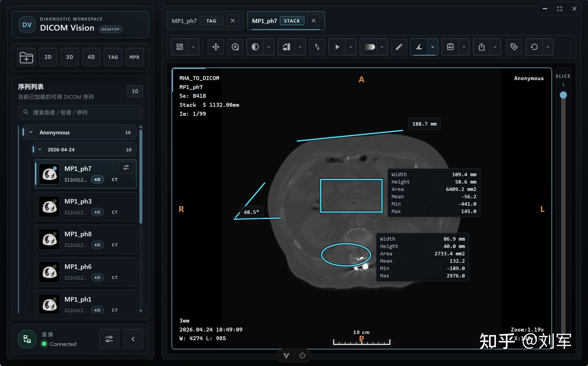Collapse the 2026-04-24 study node
588x366 pixels.
40,150
